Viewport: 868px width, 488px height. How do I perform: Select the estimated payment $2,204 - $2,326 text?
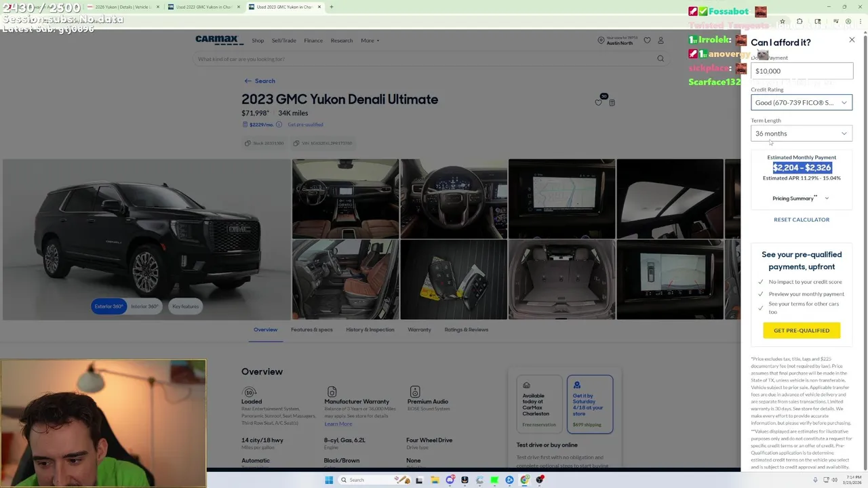pos(802,167)
